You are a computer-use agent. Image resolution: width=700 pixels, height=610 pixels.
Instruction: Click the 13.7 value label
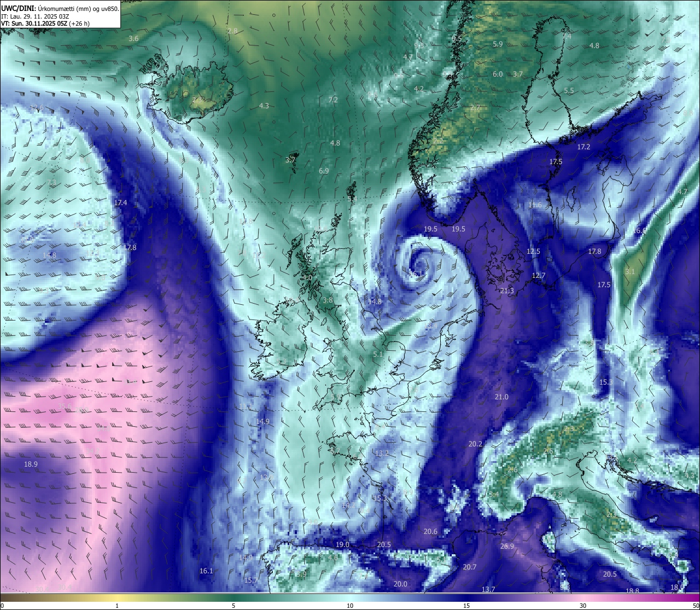pyautogui.click(x=488, y=589)
